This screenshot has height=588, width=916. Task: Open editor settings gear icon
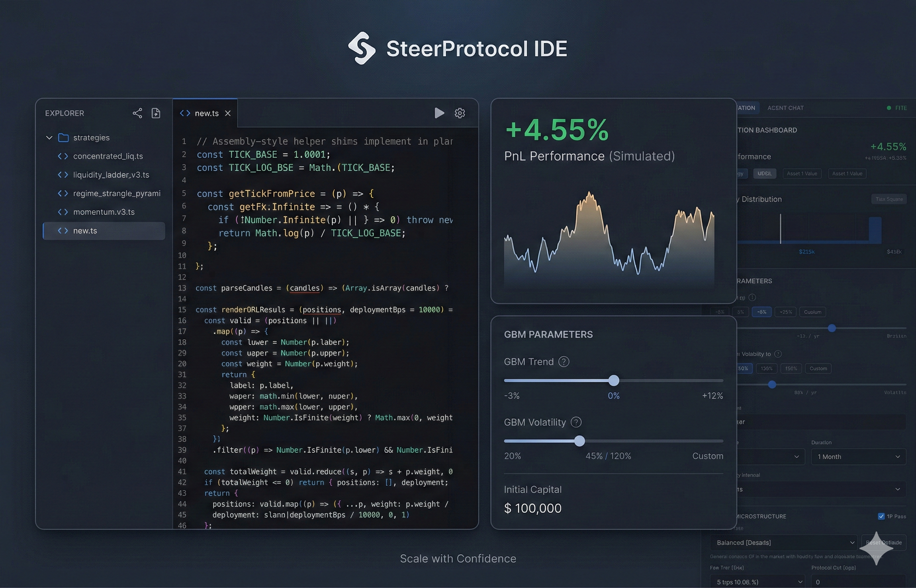coord(460,113)
